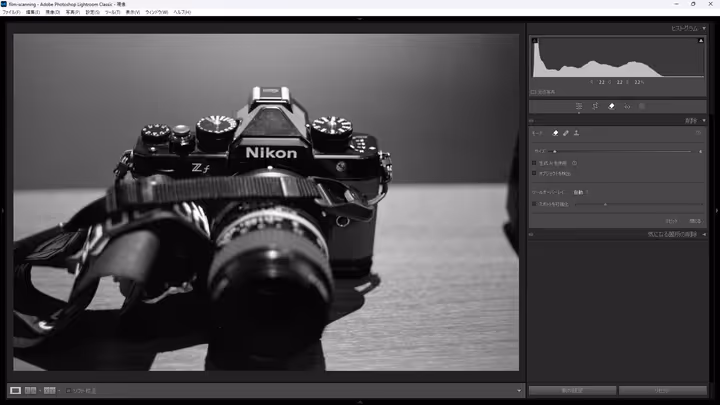The width and height of the screenshot is (720, 405).
Task: Choose the Remove mode eraser icon
Action: tap(555, 132)
